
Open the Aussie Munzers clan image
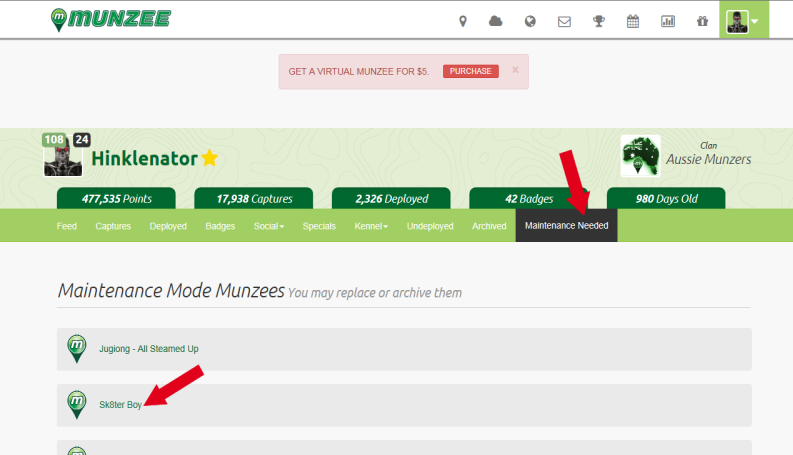pos(641,156)
